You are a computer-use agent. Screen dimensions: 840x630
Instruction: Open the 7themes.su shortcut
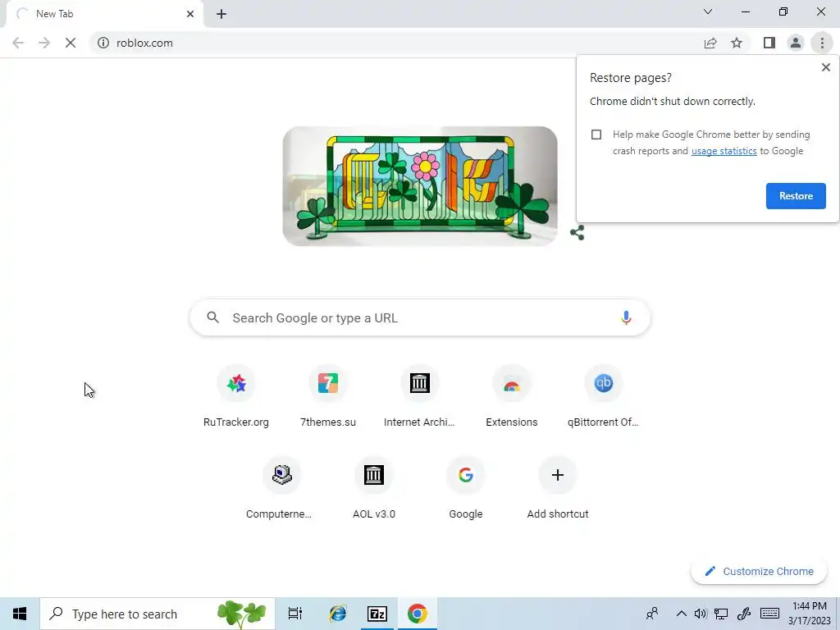328,397
